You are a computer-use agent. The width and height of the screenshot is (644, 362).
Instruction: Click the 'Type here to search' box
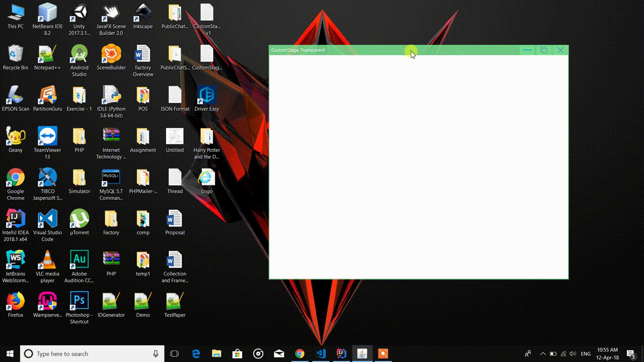point(92,354)
